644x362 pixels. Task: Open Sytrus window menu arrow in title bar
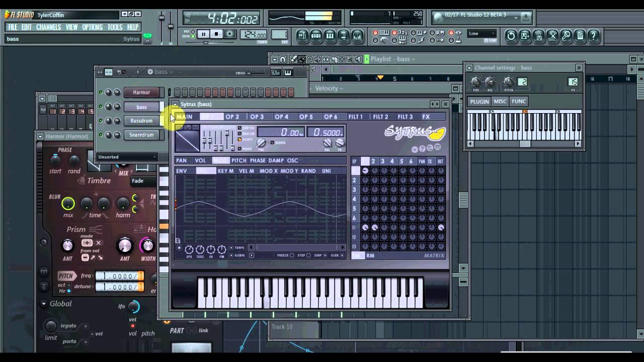pyautogui.click(x=175, y=104)
